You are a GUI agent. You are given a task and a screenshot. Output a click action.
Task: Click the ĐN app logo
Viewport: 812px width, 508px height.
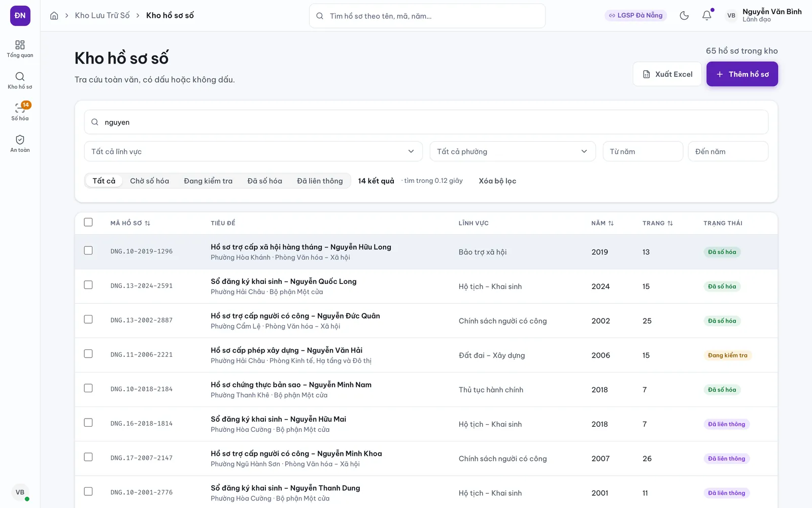pos(20,16)
